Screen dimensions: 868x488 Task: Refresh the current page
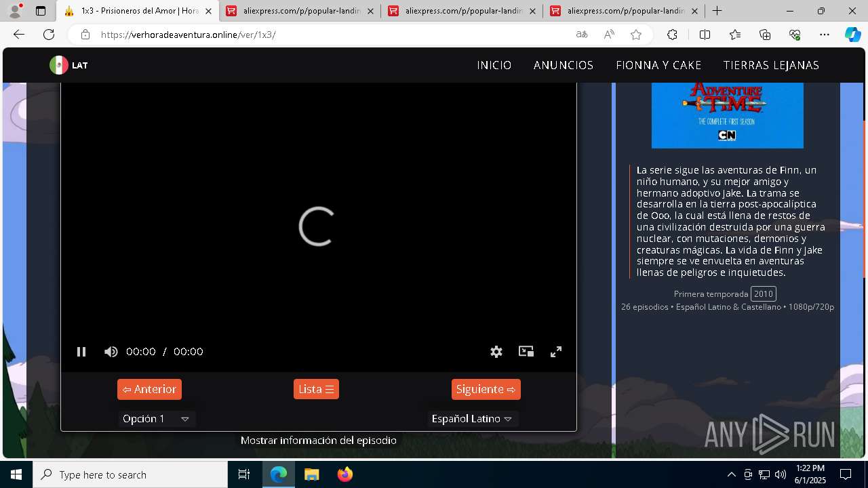pos(49,35)
